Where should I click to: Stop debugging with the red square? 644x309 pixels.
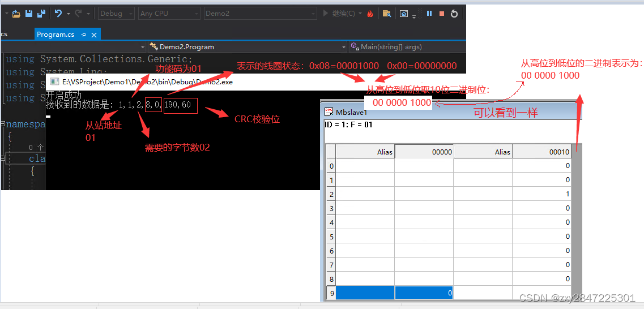(x=442, y=14)
